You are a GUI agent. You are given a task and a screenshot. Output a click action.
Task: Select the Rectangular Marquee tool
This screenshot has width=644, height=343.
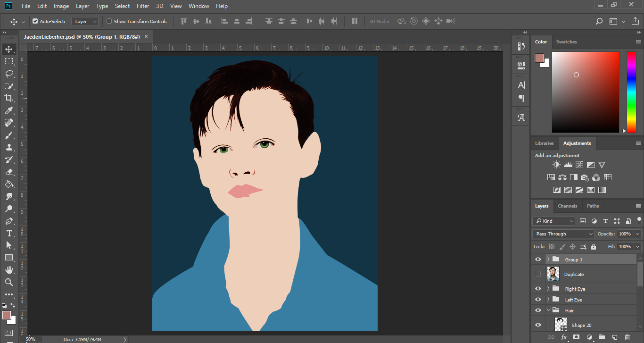pyautogui.click(x=8, y=61)
